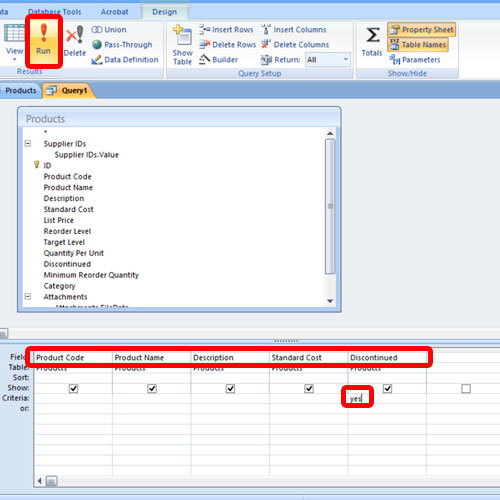This screenshot has height=500, width=500.
Task: Select Category in Products field list
Action: [59, 286]
